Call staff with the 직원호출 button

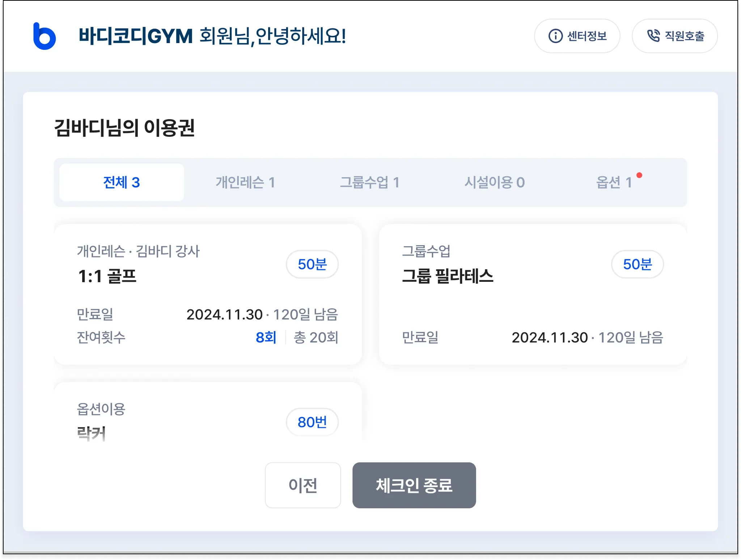click(x=674, y=36)
